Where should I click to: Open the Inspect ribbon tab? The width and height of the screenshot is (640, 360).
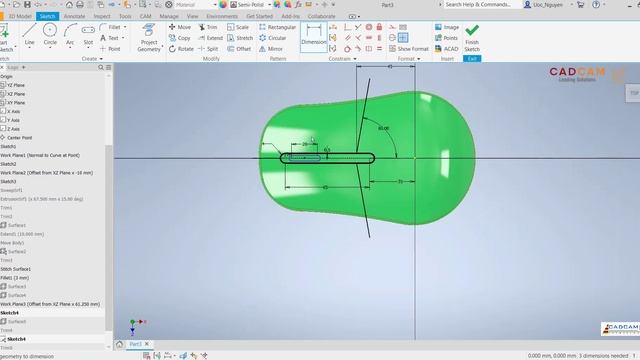click(x=102, y=16)
